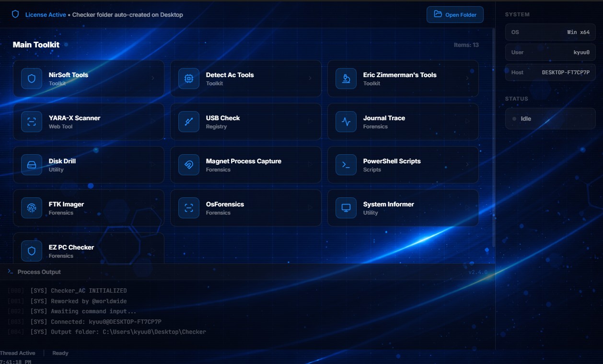Click the v2.4.0 version label
The image size is (603, 364).
(x=478, y=272)
